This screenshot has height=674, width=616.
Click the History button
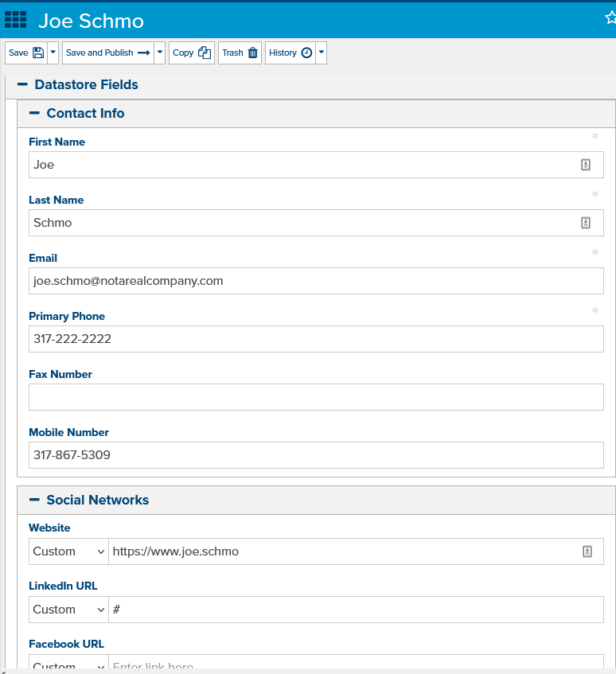[x=290, y=53]
